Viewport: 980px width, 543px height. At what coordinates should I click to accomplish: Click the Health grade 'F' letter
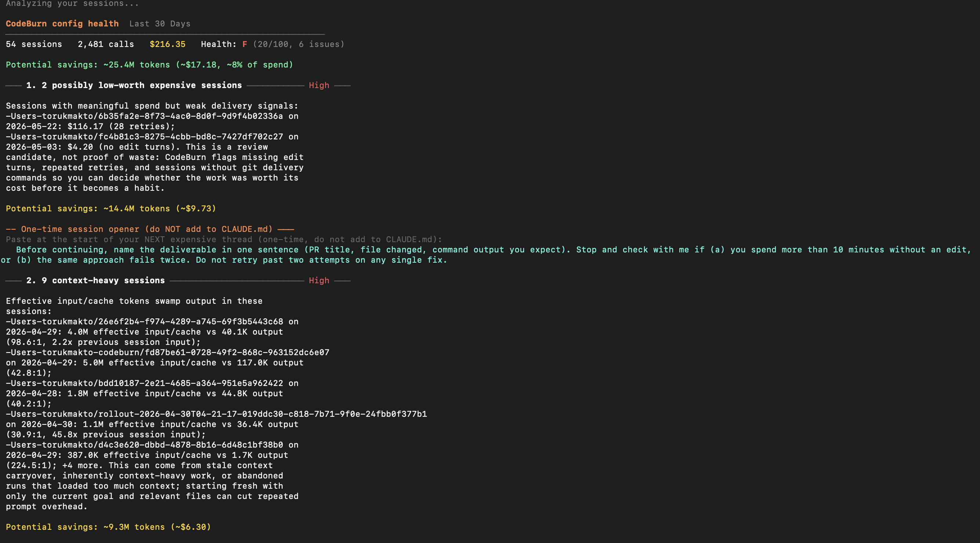click(x=244, y=44)
